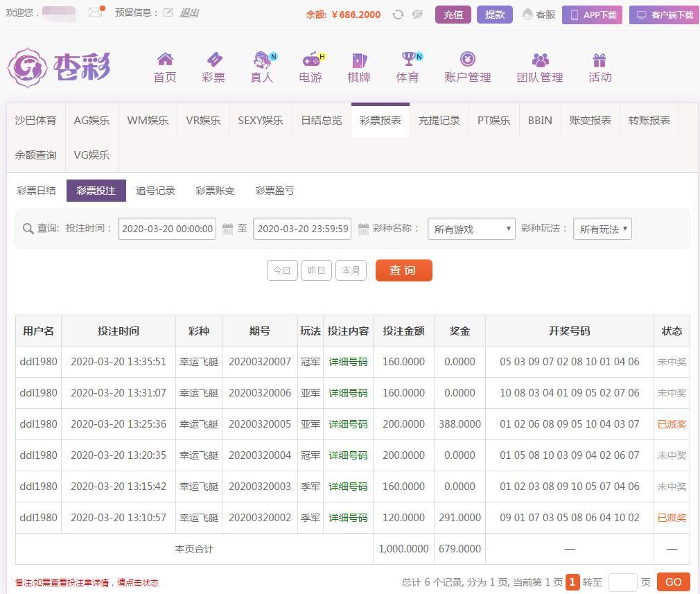Viewport: 700px width, 594px height.
Task: Open the 体育 trophy icon
Action: (408, 60)
